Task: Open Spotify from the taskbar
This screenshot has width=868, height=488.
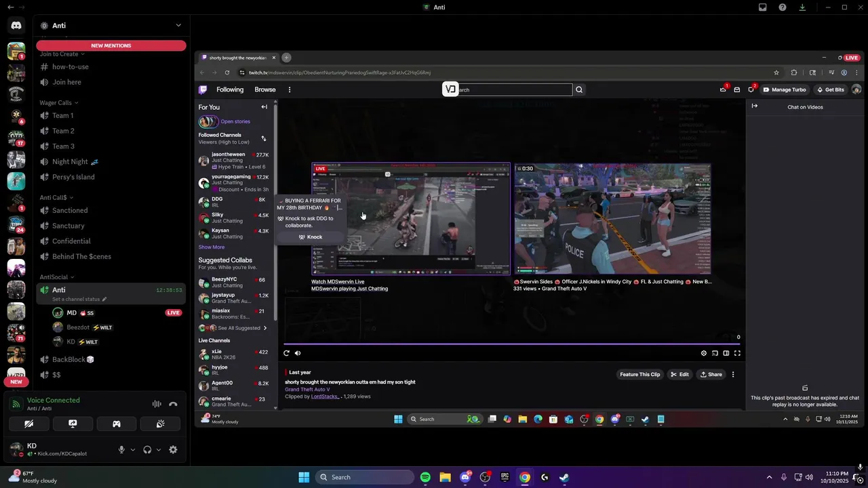Action: tap(425, 477)
